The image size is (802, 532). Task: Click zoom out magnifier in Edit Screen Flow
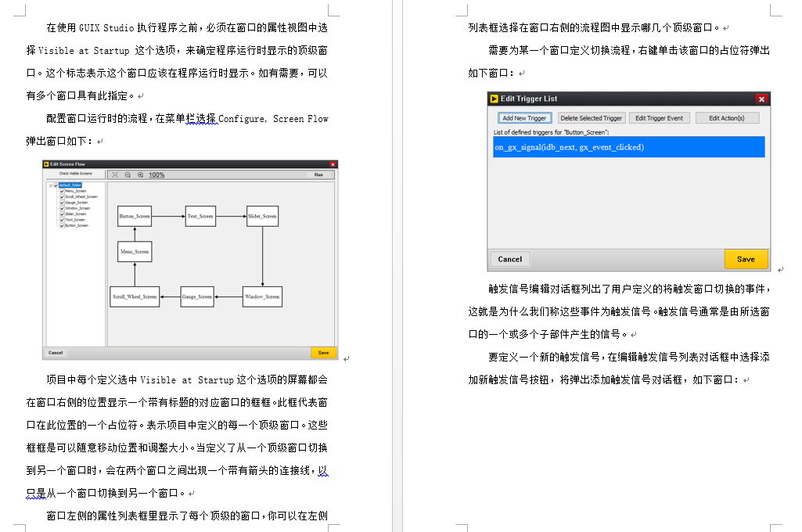click(128, 175)
